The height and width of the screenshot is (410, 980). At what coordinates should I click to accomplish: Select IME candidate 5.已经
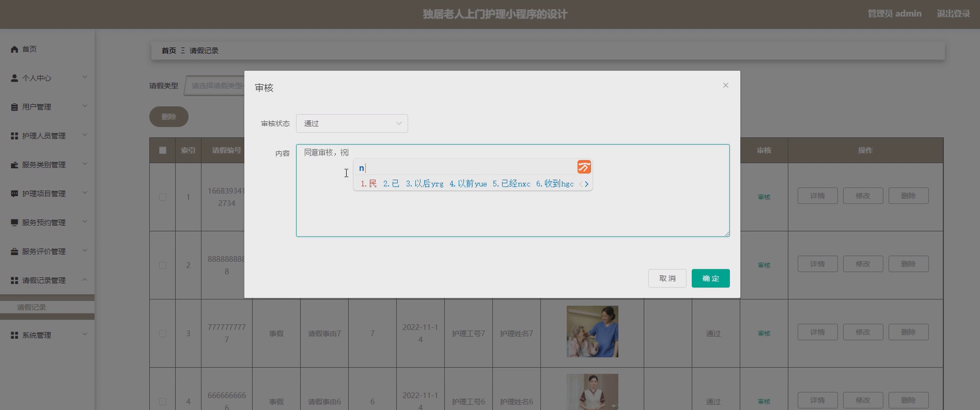pyautogui.click(x=511, y=184)
